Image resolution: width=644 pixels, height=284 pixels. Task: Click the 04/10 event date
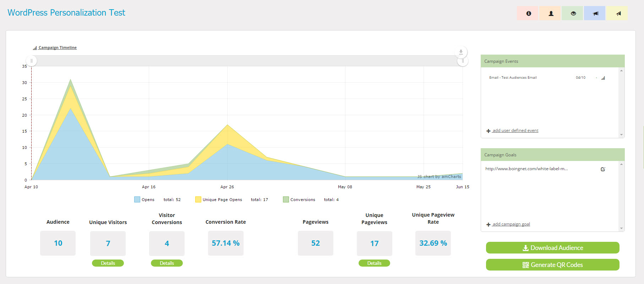(x=580, y=78)
